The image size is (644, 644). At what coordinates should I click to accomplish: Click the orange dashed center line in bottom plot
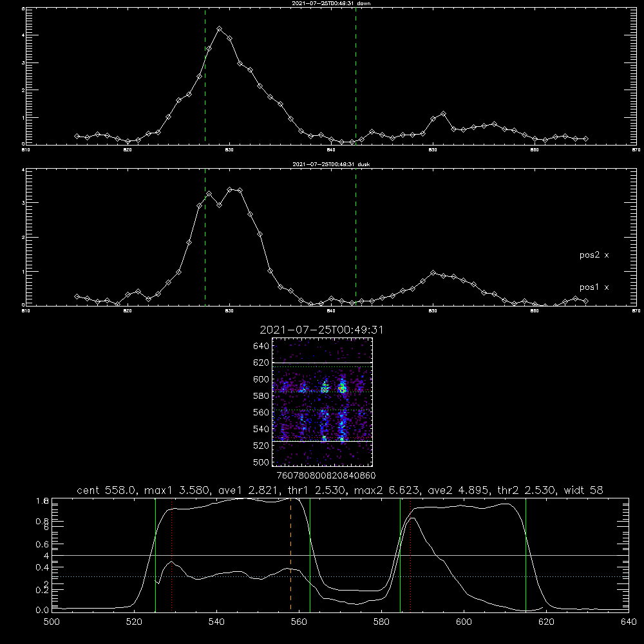[x=291, y=554]
